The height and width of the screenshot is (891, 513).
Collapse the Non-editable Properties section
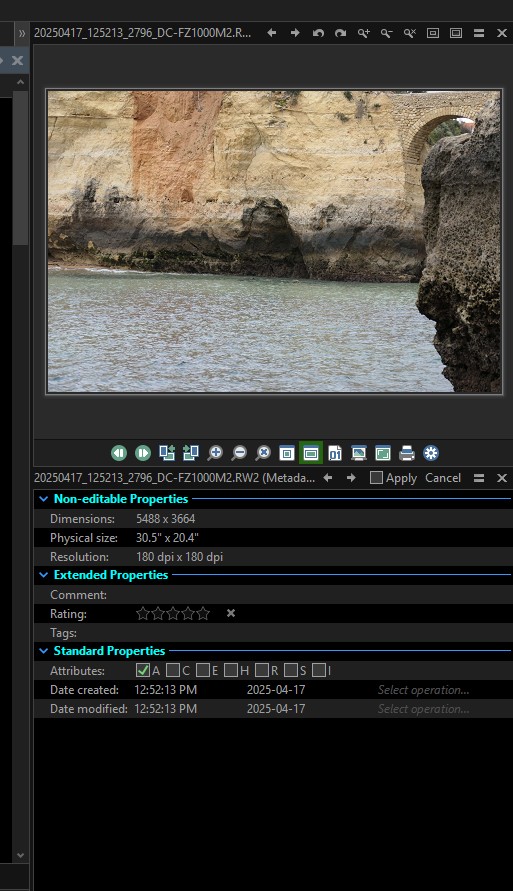(x=44, y=499)
